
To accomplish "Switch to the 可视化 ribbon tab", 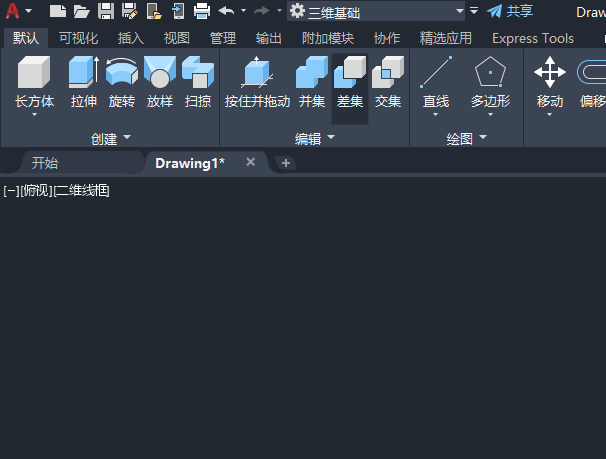I will coord(78,38).
